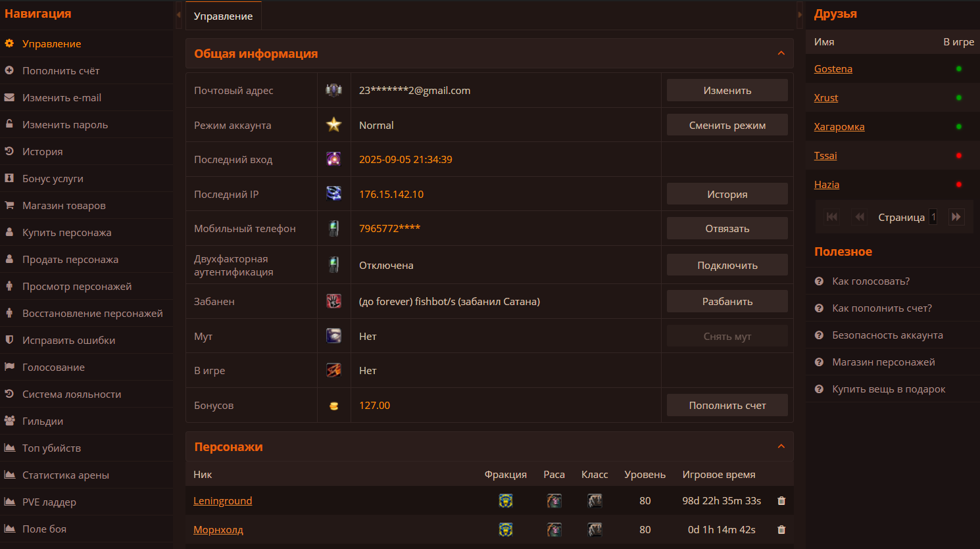Click the question icon next to Как голосовать
This screenshot has height=549, width=980.
point(819,281)
